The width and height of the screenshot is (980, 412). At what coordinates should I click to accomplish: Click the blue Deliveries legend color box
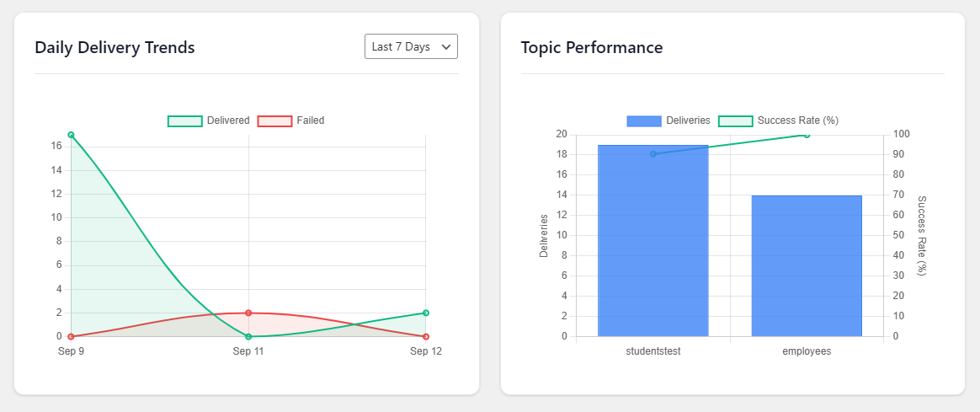pyautogui.click(x=644, y=120)
